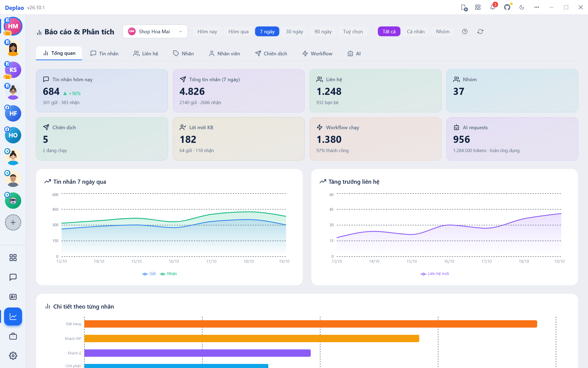Click the GitHub icon in title bar
588x368 pixels.
[x=507, y=7]
